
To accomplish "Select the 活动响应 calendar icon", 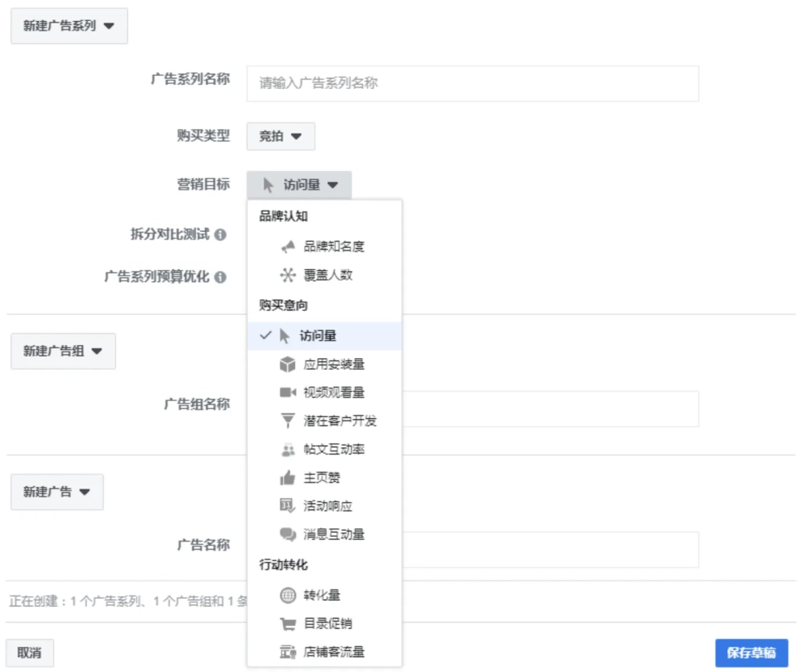I will (288, 506).
